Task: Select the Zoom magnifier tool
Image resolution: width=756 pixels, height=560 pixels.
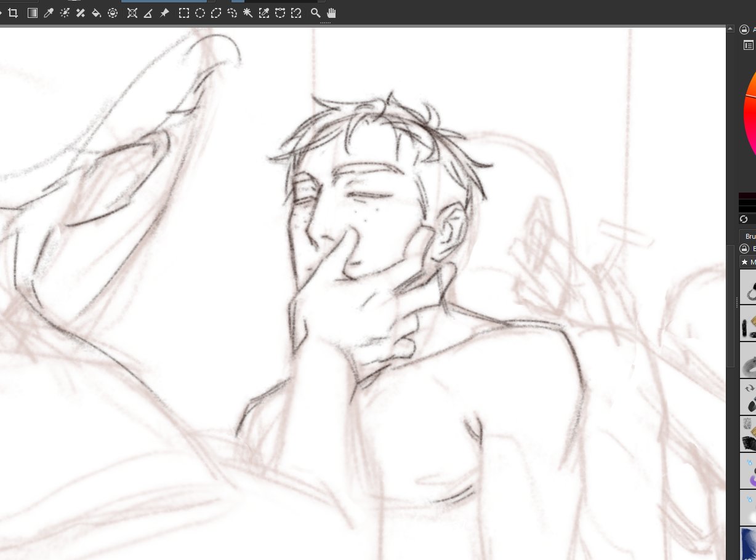Action: tap(315, 13)
